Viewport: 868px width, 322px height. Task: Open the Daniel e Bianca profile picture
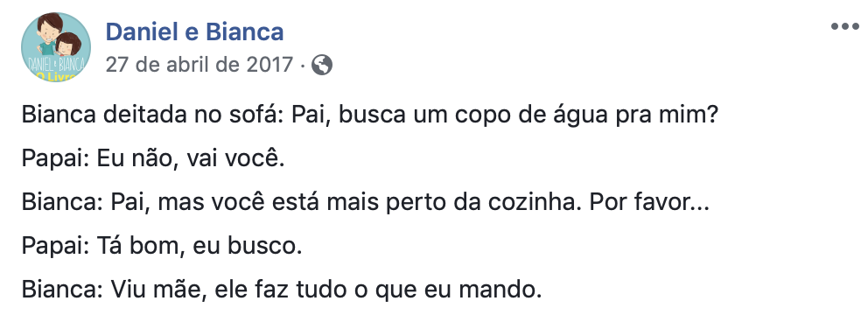click(x=56, y=47)
